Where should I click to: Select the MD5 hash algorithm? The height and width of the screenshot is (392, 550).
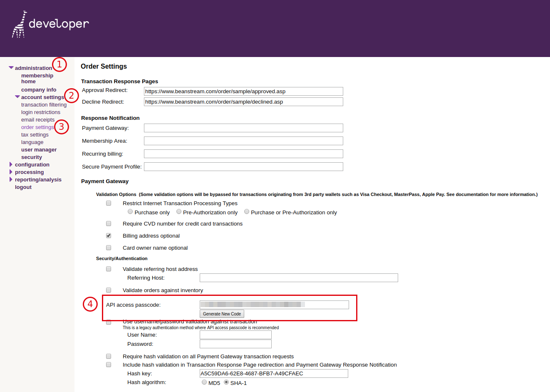pos(204,382)
